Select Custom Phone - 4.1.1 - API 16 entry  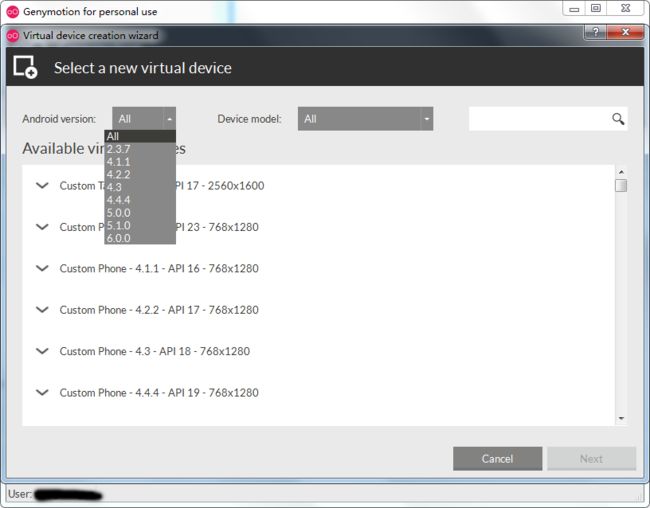pos(159,268)
